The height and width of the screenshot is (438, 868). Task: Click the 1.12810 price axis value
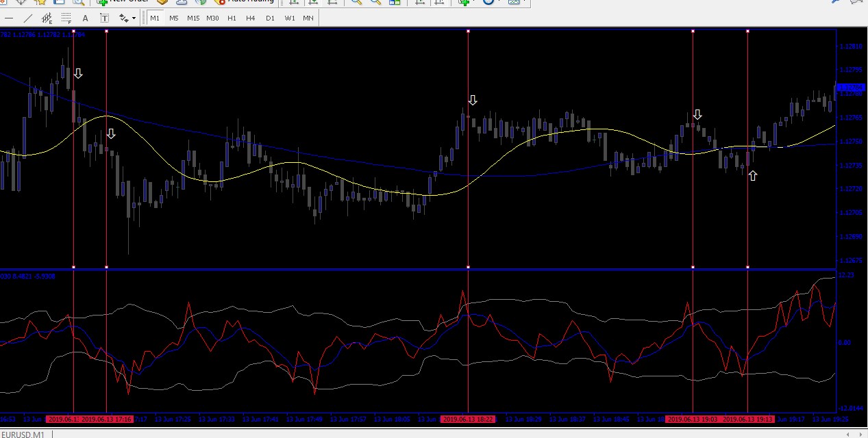tap(851, 47)
